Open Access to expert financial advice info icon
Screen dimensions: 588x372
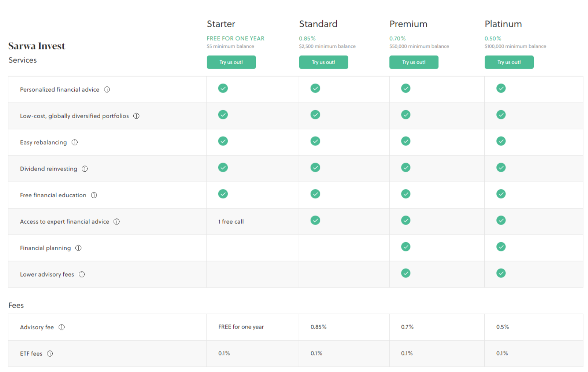(x=117, y=221)
